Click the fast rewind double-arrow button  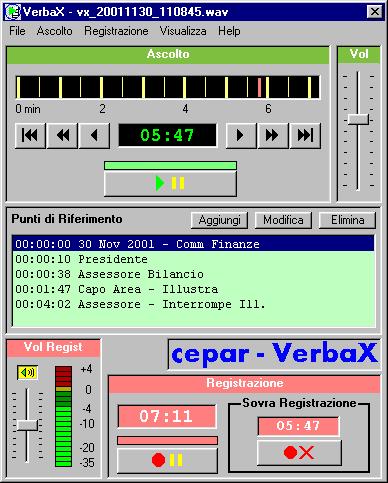[62, 135]
